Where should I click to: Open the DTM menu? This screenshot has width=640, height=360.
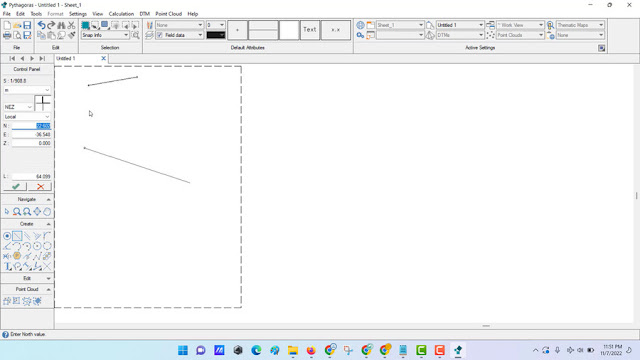[x=144, y=14]
